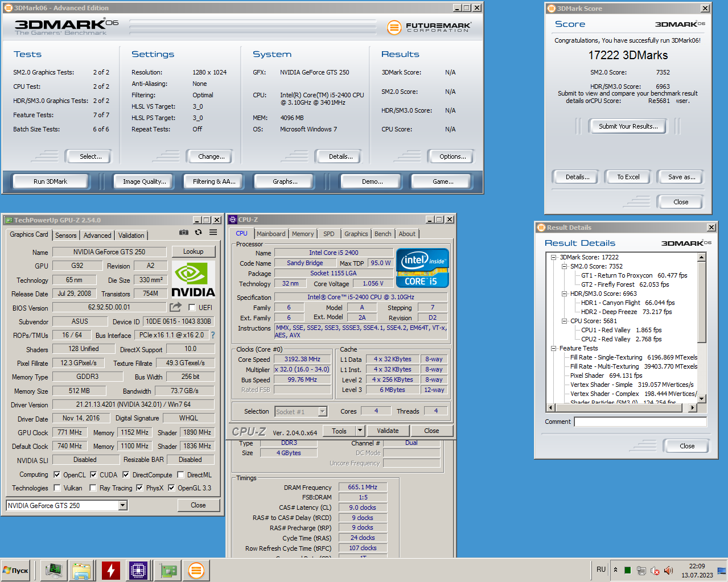This screenshot has height=582, width=728.
Task: Toggle the UEFI checkbox
Action: 192,307
